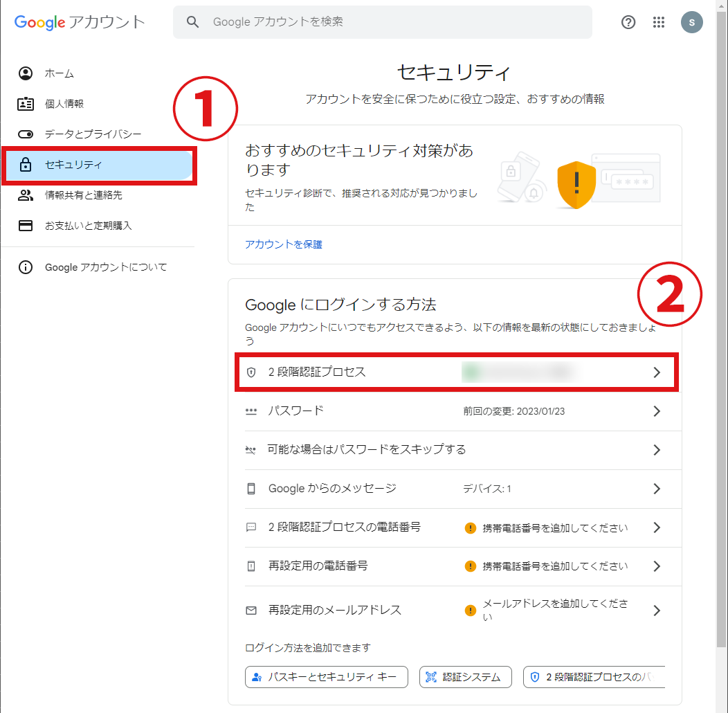Image resolution: width=728 pixels, height=713 pixels.
Task: Click the お支払いと定期購入 card icon
Action: coord(26,226)
